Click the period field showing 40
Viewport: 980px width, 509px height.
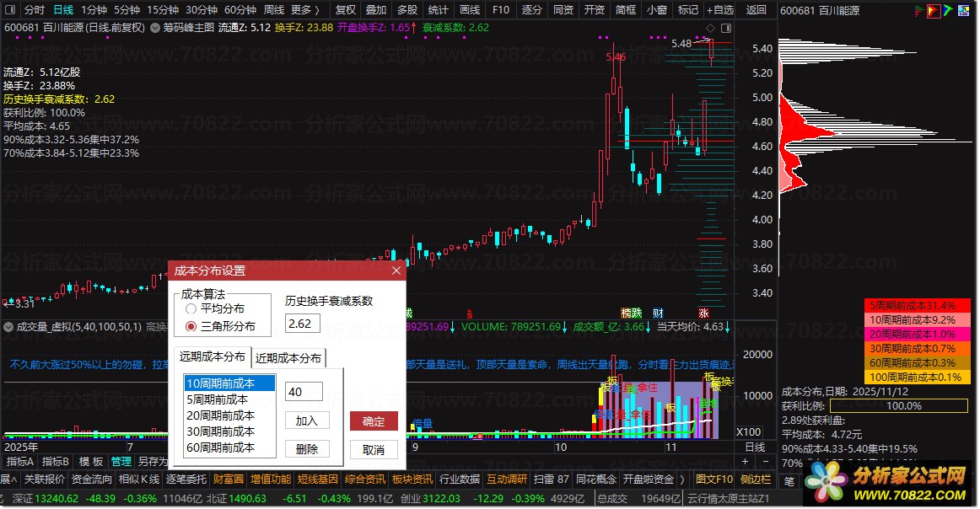(304, 392)
